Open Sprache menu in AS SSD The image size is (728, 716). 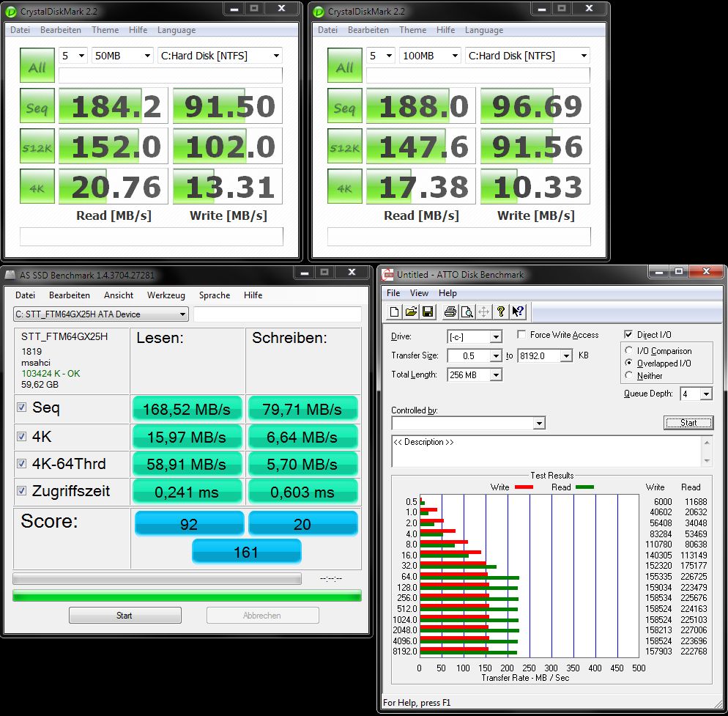(215, 295)
